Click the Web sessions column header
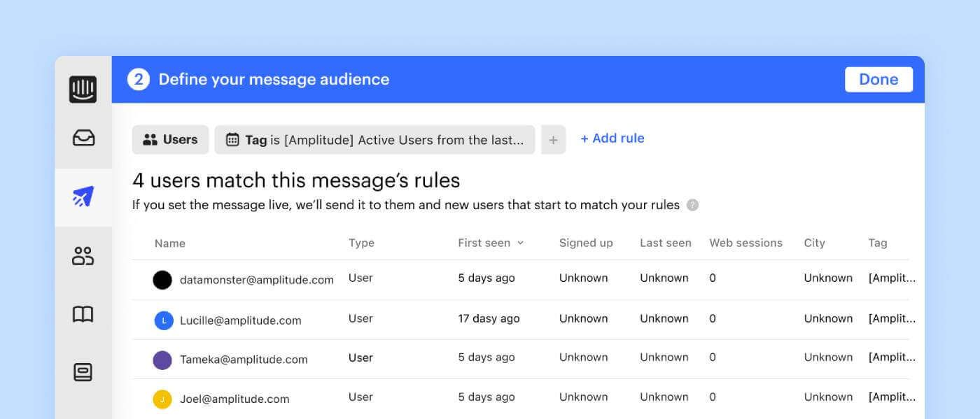 pos(745,243)
